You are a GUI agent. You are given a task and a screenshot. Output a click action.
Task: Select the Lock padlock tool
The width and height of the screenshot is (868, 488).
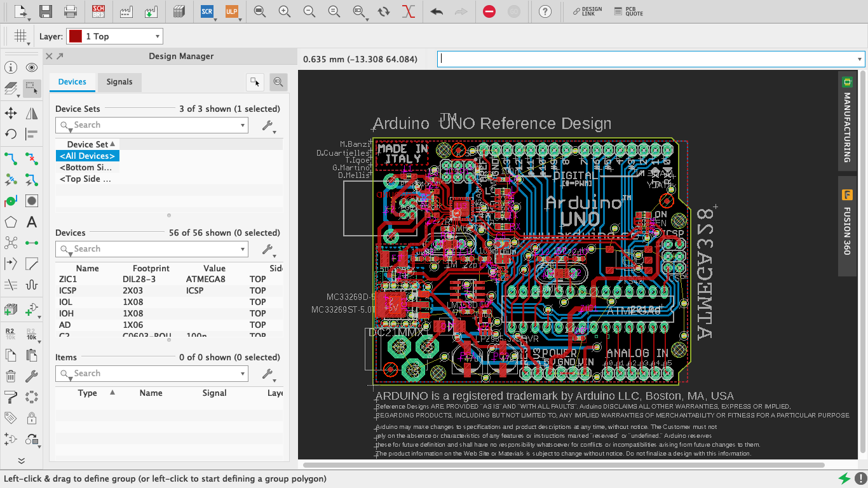tap(32, 418)
